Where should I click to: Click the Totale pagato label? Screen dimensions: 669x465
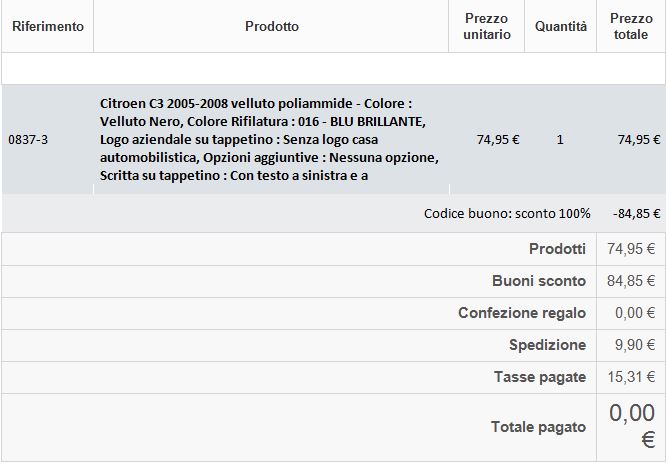[x=538, y=427]
